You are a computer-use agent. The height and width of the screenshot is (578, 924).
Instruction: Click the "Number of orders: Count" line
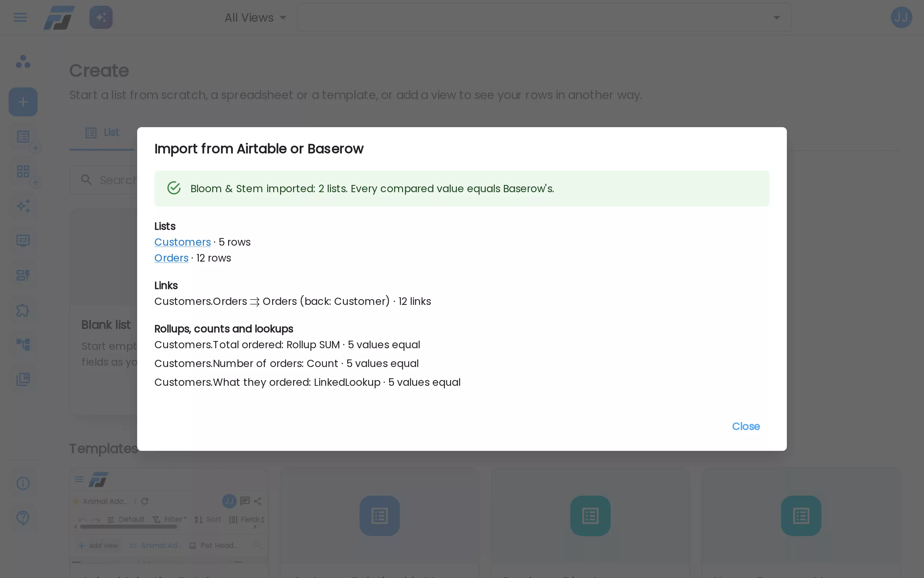tap(286, 363)
